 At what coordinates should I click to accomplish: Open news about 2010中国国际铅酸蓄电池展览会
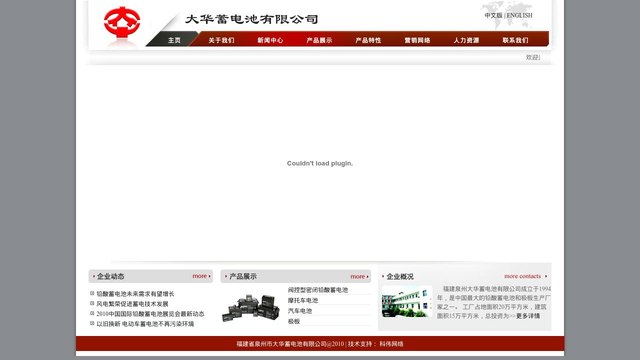(150, 313)
